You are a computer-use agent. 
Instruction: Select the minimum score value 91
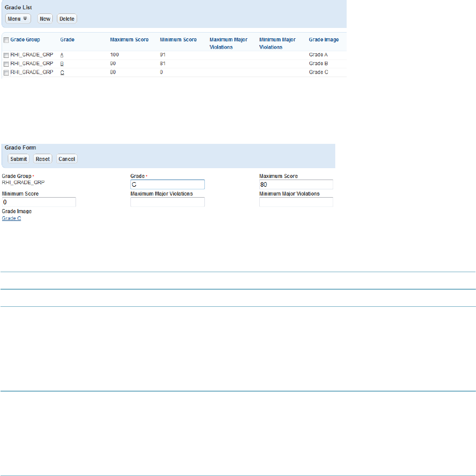[x=162, y=55]
